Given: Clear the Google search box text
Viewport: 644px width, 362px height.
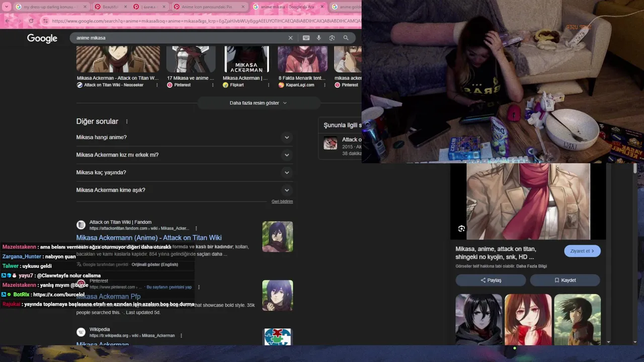Looking at the screenshot, I should point(290,38).
